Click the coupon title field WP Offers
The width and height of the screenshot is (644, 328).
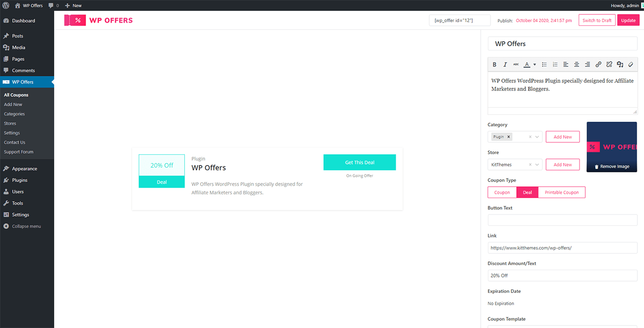pos(563,43)
